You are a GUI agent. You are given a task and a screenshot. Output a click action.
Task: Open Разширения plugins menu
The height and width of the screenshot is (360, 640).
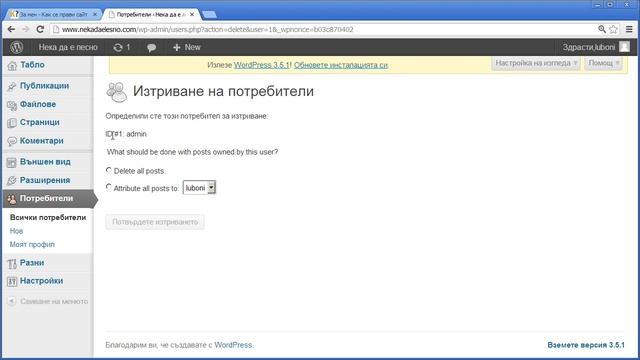coord(45,180)
